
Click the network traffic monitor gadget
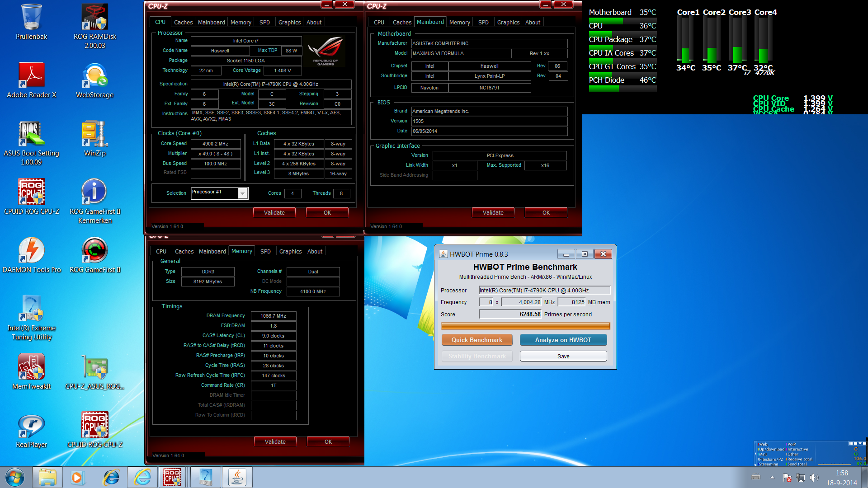tap(810, 453)
